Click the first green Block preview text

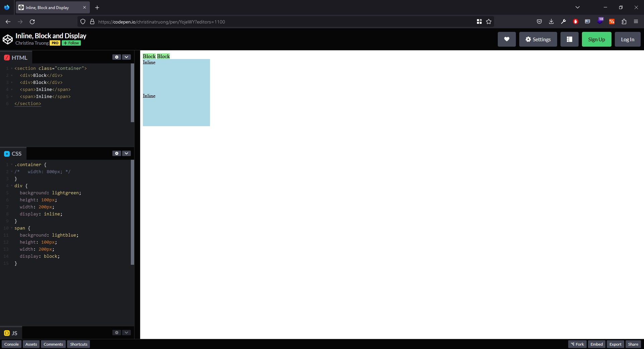tap(149, 56)
